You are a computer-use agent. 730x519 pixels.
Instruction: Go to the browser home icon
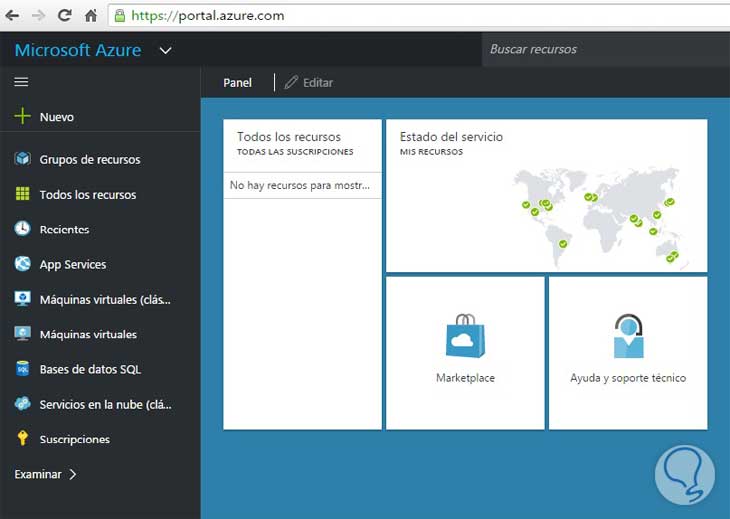tap(91, 15)
